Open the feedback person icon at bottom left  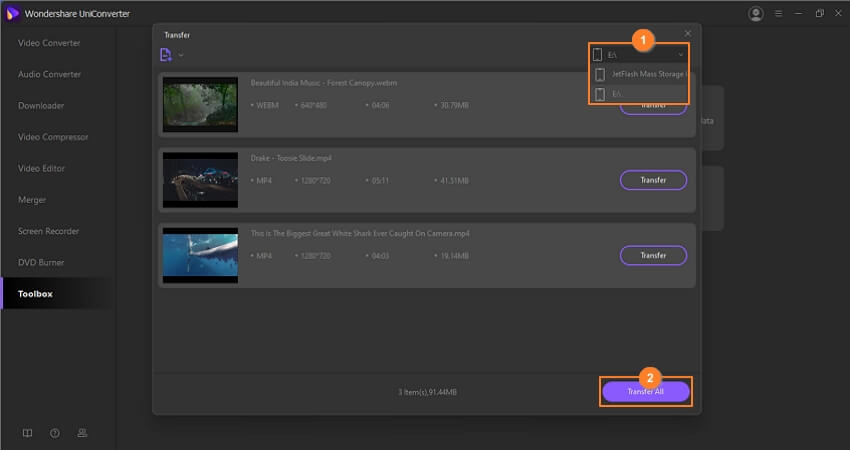[82, 433]
